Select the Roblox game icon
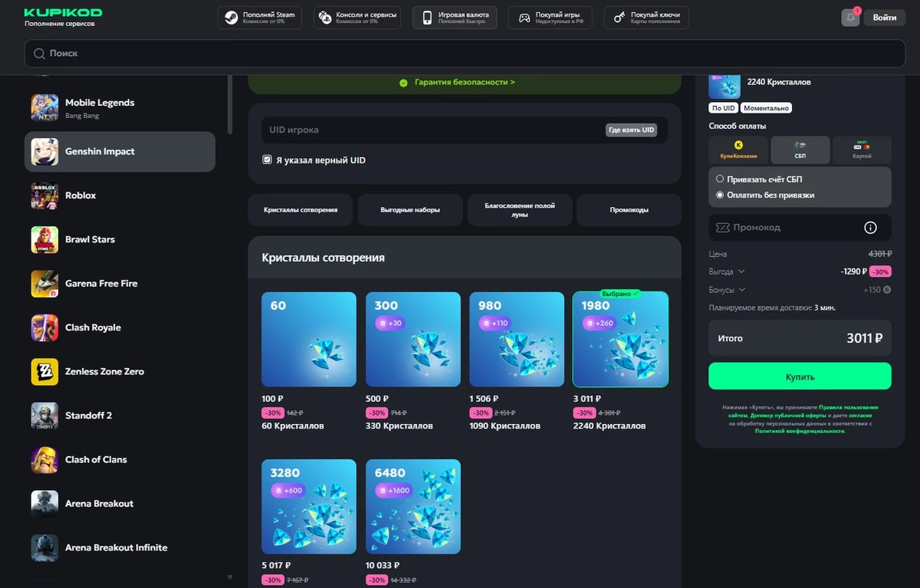Image resolution: width=920 pixels, height=588 pixels. pos(44,195)
